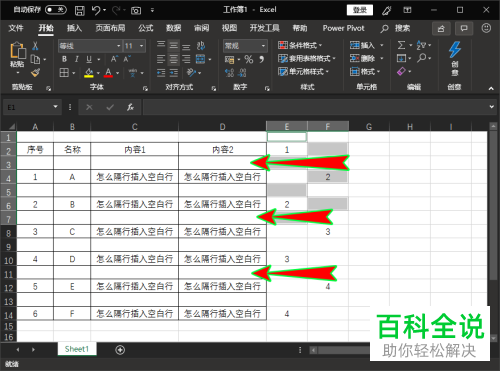
Task: Increase font size with the larger A icon
Action: pos(114,59)
